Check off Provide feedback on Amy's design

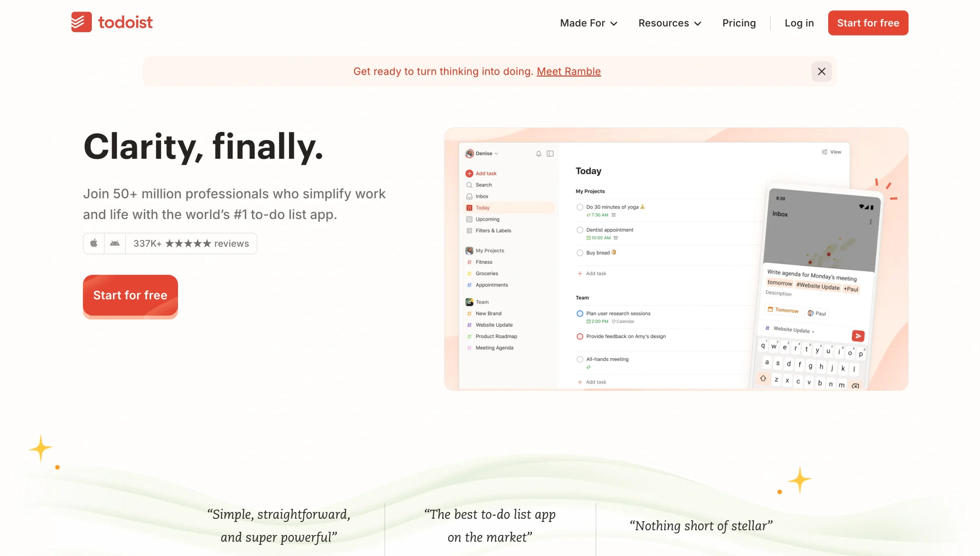point(580,336)
